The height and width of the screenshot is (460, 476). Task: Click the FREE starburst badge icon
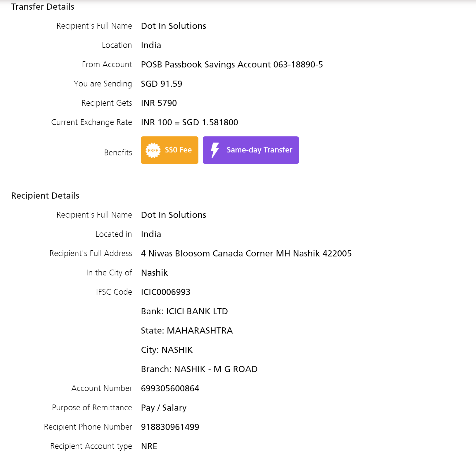(153, 150)
